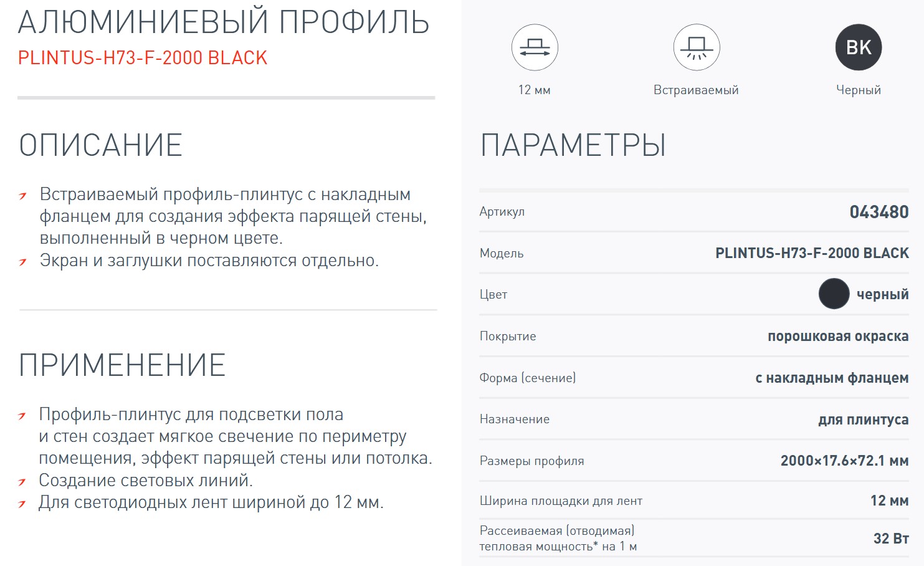
Task: Select the 32 Вт power value
Action: (891, 539)
